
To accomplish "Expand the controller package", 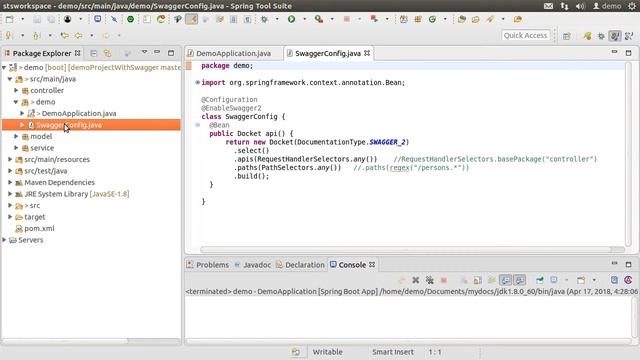I will click(16, 90).
